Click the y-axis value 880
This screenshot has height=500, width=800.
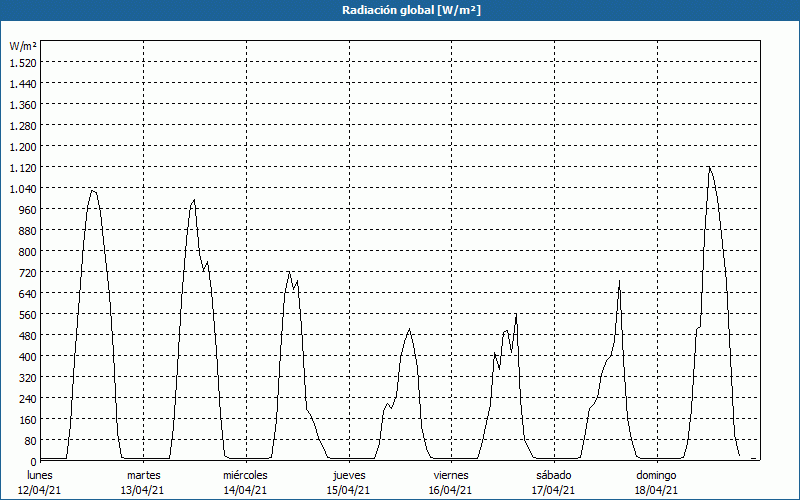pos(28,231)
